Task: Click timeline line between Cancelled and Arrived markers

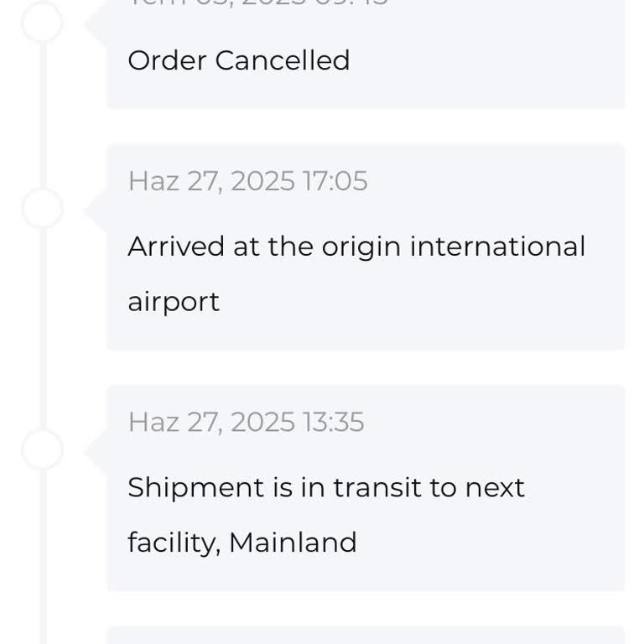Action: 42,117
